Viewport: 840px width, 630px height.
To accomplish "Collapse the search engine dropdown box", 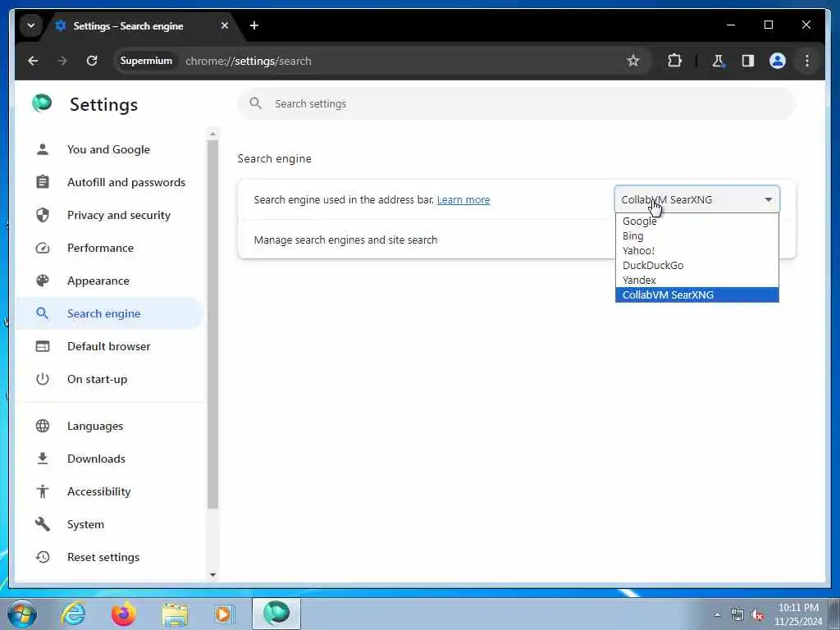I will pos(697,199).
